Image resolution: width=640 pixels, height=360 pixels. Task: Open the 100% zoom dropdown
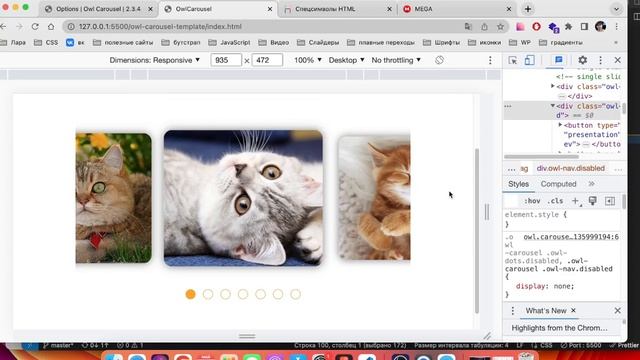click(308, 60)
